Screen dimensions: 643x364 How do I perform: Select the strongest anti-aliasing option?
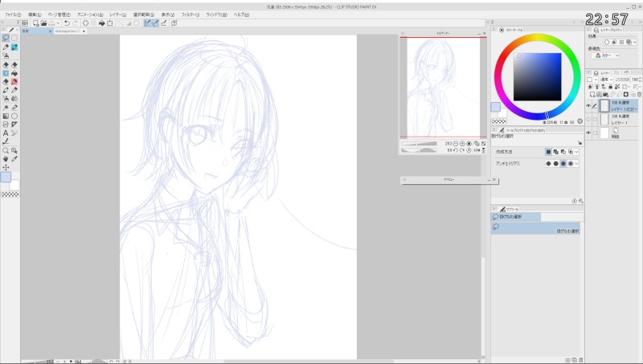571,164
